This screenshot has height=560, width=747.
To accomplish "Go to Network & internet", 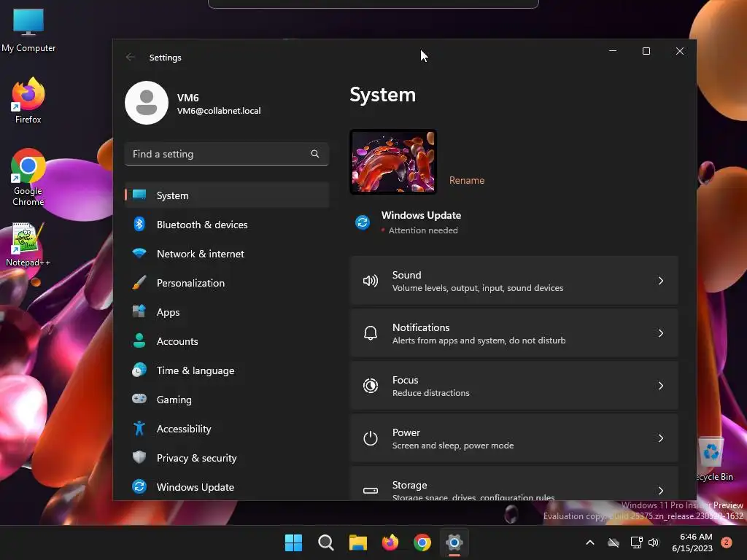I will 227,253.
